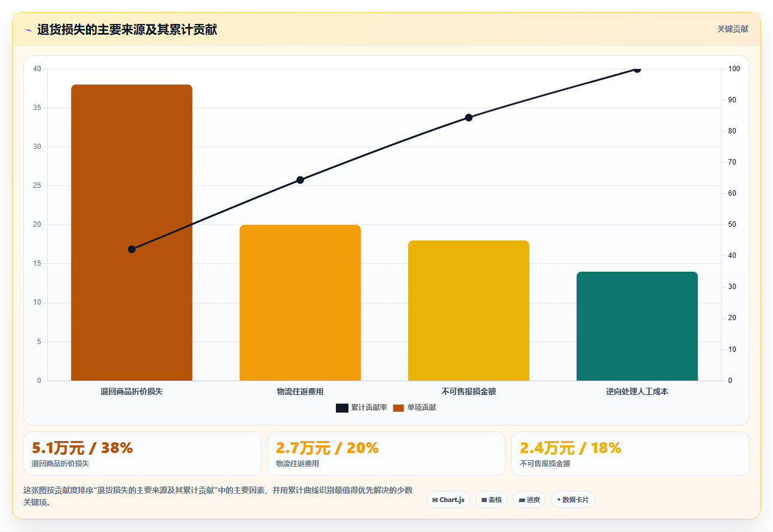The image size is (773, 532).
Task: Select the 进度 tag
Action: 529,500
